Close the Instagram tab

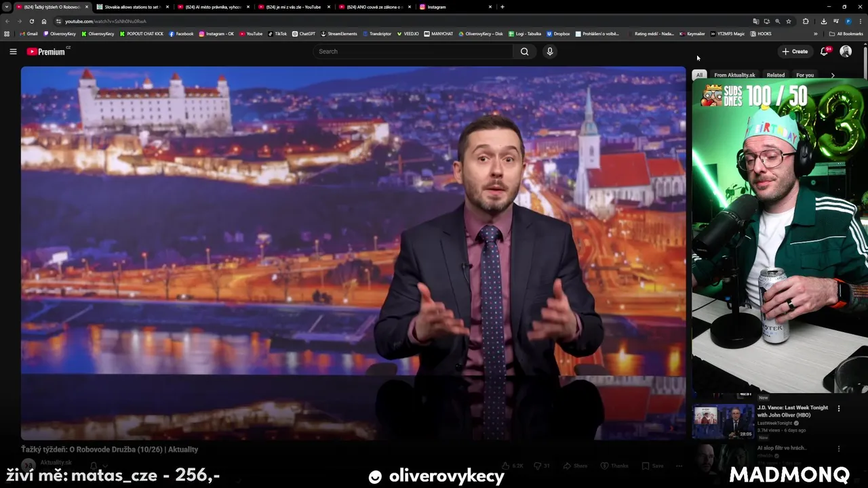pos(490,7)
